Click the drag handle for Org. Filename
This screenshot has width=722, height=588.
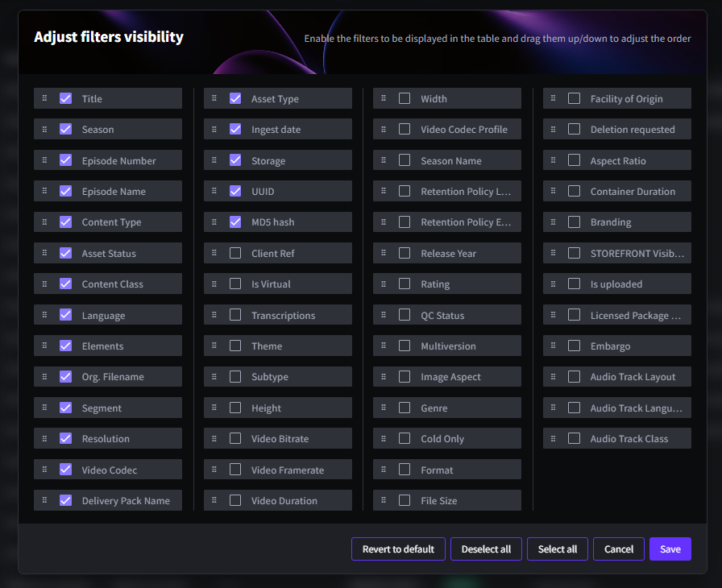click(44, 376)
